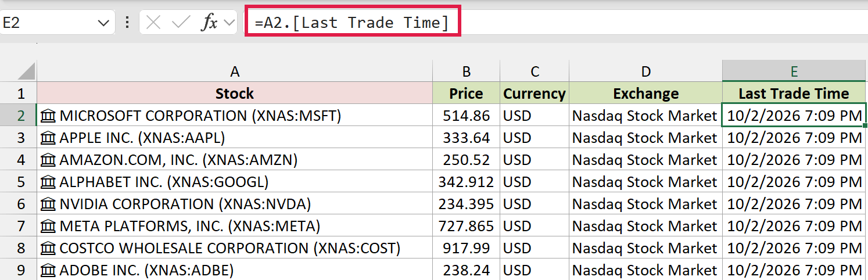
Task: Click the formula bar text =A2.[Last Trade Time]
Action: 351,23
